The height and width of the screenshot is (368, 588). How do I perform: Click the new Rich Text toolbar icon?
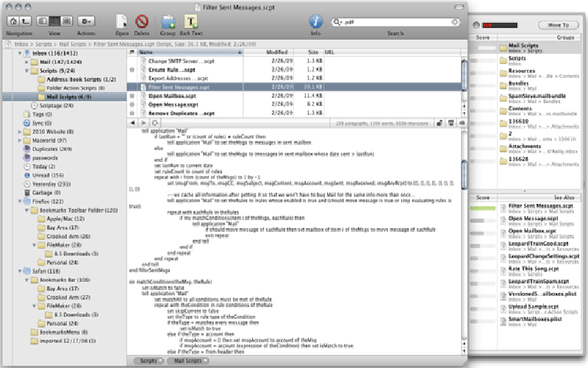point(191,22)
